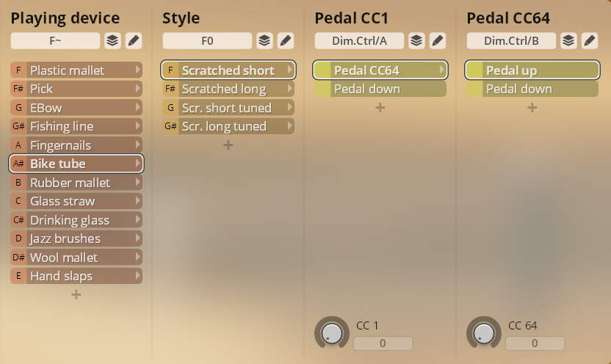Select the Jazz brushes playing device

coord(76,239)
